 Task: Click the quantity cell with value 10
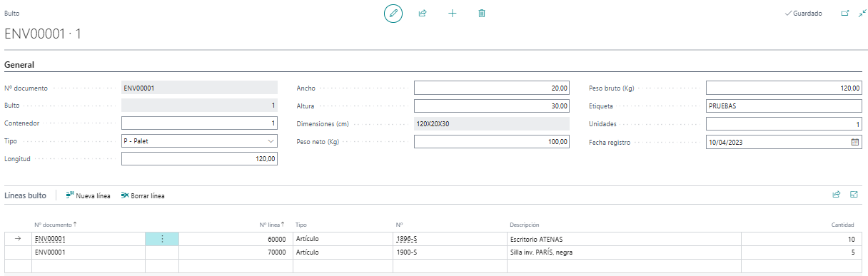[x=802, y=239]
